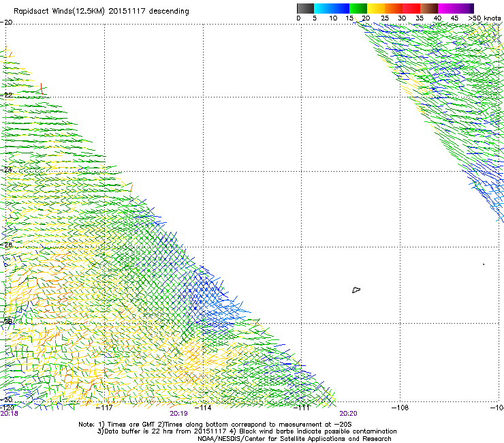Click the -114 longitude axis label
Screen dimensions: 504x443
[x=203, y=408]
